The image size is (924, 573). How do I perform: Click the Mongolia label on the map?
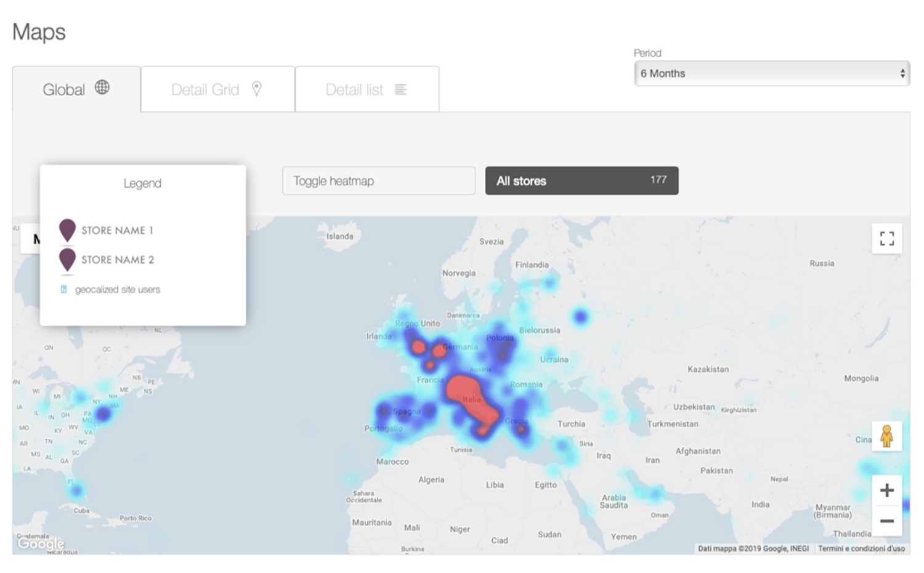(861, 379)
